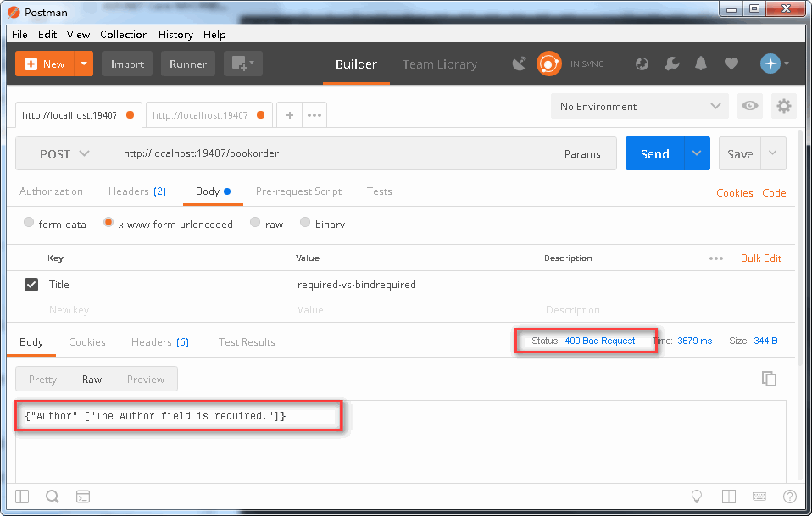Screen dimensions: 812x516
Task: Click the Import button
Action: tap(127, 64)
